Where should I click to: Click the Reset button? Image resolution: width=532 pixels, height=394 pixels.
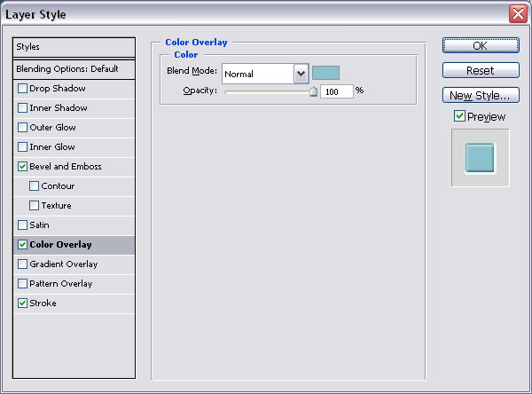pyautogui.click(x=481, y=70)
